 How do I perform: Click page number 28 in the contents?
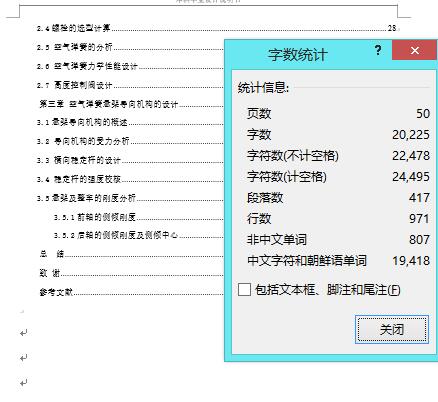click(x=392, y=28)
